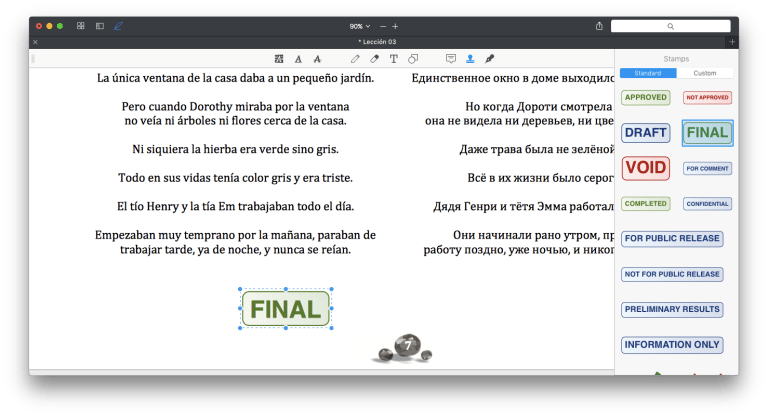Select the stamp tool
The width and height of the screenshot is (768, 417).
tap(470, 59)
